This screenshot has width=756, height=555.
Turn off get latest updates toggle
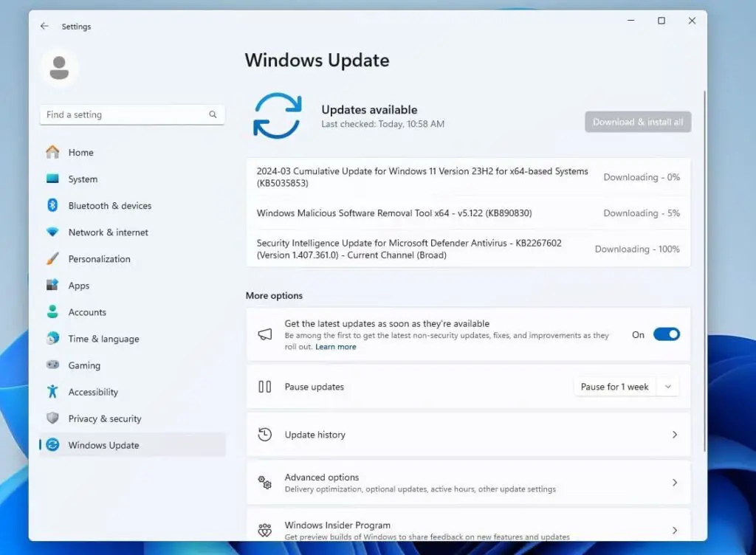point(666,334)
